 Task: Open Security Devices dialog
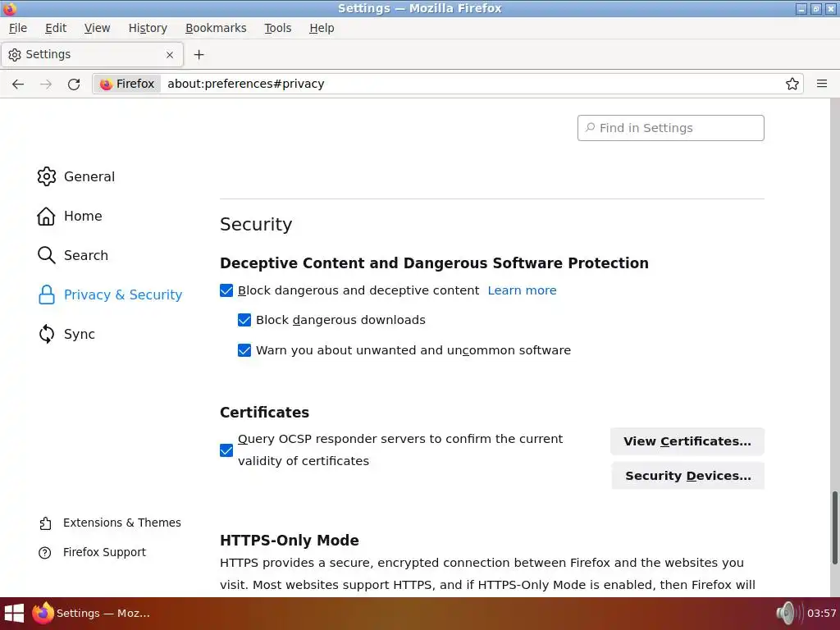coord(687,476)
